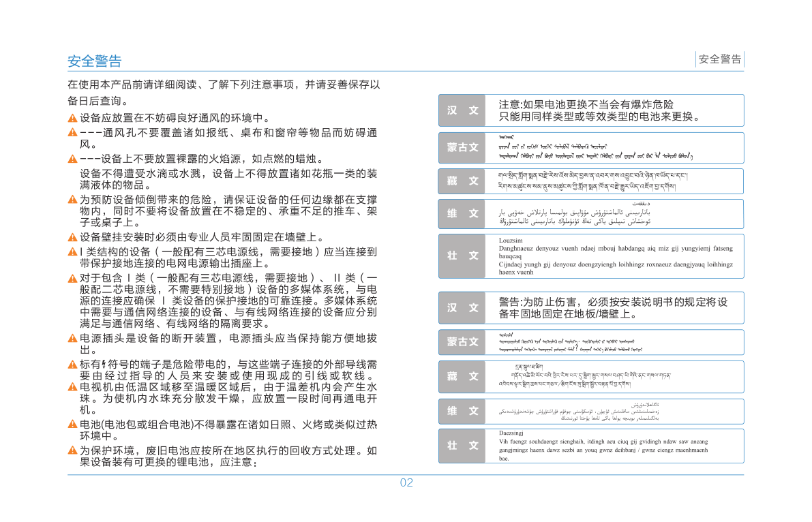Click the text 警告:为防止伤害
Screen dimensions: 812x522
(x=541, y=303)
